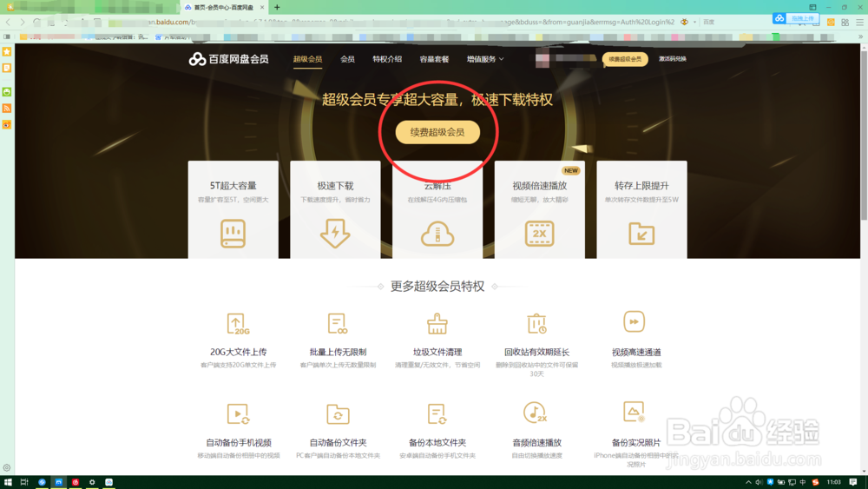Image resolution: width=868 pixels, height=489 pixels.
Task: Switch to the 首页-会员中心-百度网盘 tab
Action: 223,7
